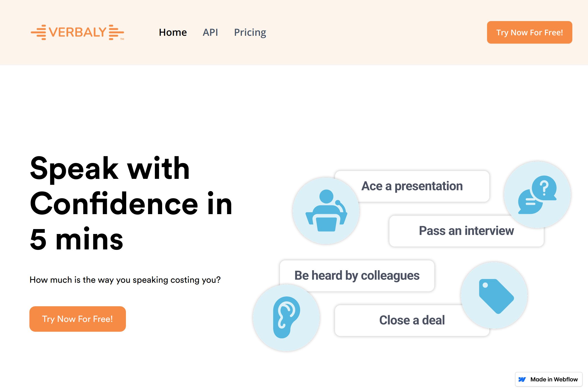Click the Made in Webflow text
The height and width of the screenshot is (392, 588).
click(554, 379)
